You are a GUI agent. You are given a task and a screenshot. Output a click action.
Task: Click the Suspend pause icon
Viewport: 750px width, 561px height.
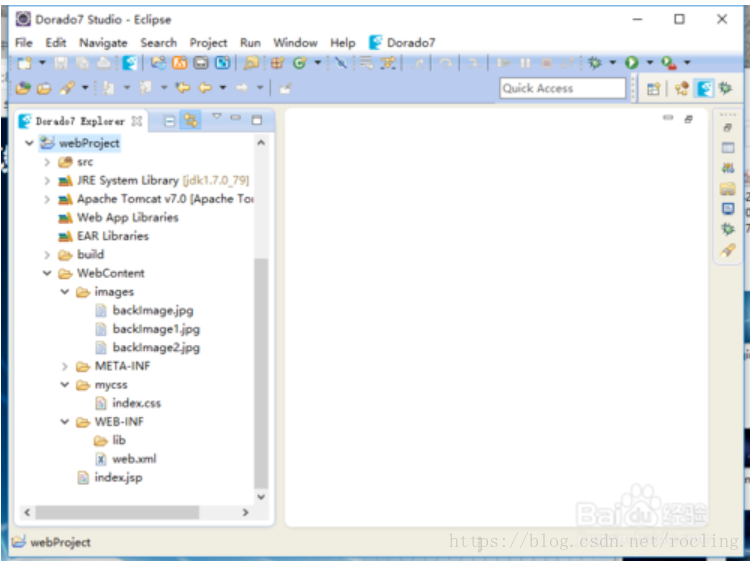tap(525, 63)
